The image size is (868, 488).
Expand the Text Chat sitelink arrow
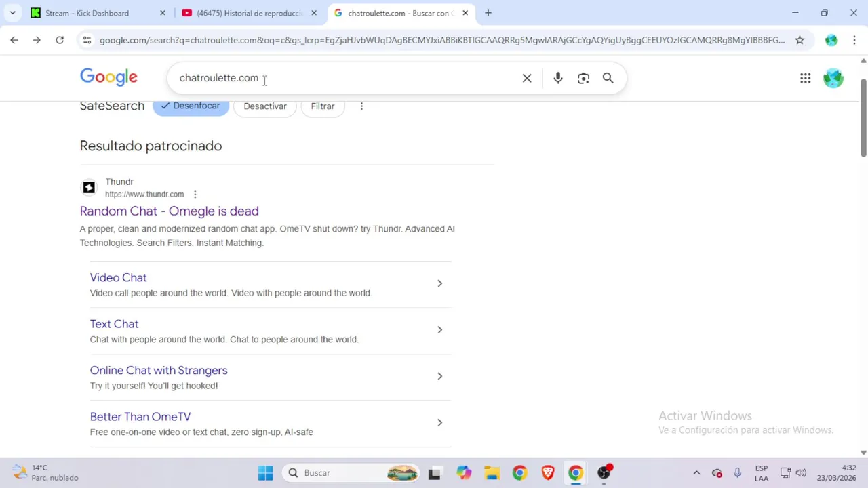(x=439, y=330)
